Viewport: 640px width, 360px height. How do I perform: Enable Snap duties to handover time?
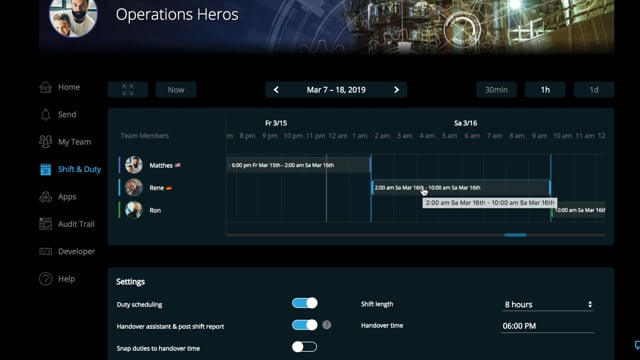[304, 347]
